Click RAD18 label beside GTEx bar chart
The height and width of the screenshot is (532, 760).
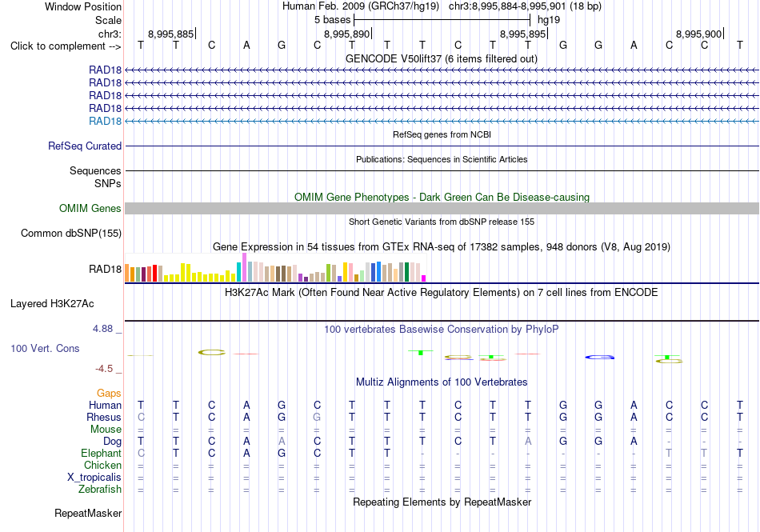click(105, 269)
